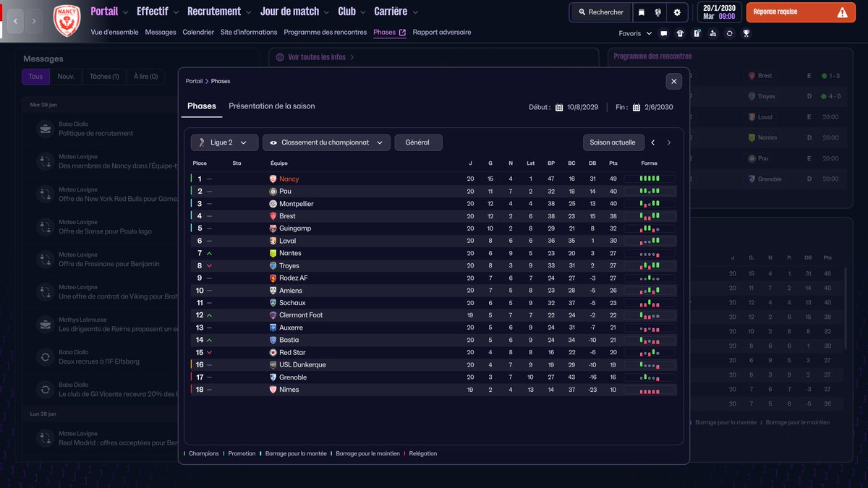Sort table by Pts column header

[x=613, y=163]
